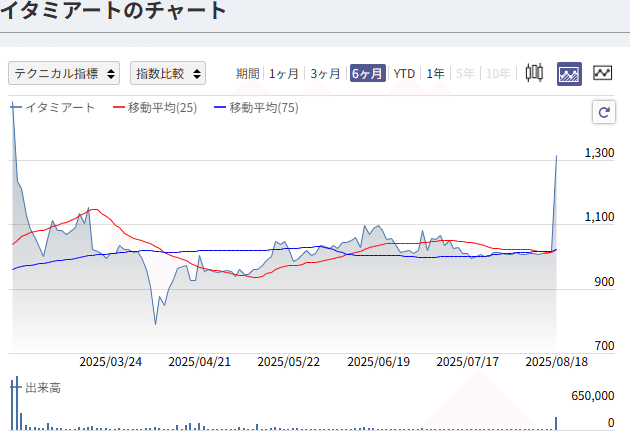Click the 2025/07/17 date axis label
The width and height of the screenshot is (630, 440).
tap(468, 362)
